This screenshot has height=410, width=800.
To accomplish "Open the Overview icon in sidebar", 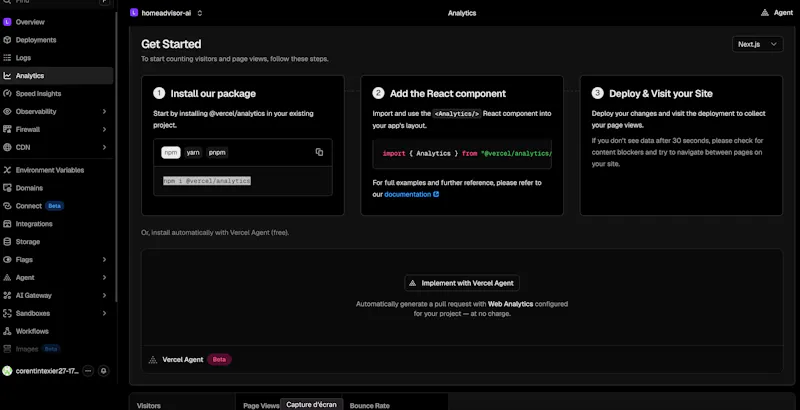I will point(7,22).
